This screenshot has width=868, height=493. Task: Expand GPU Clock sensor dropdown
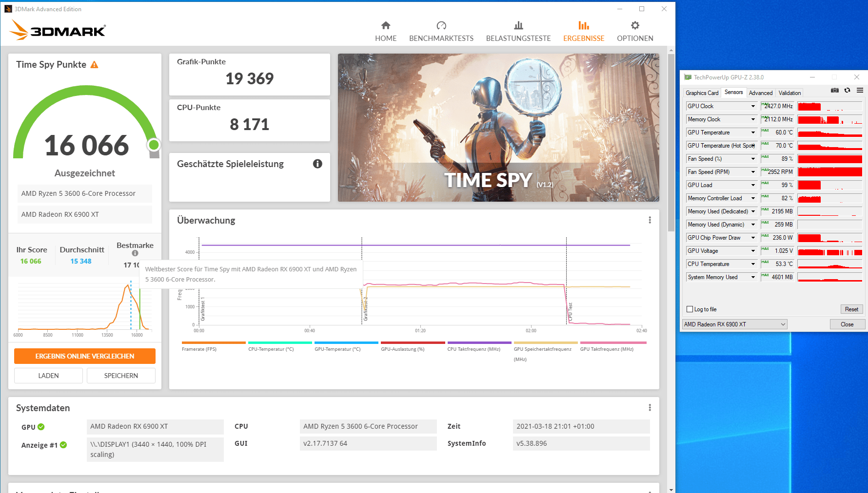753,106
